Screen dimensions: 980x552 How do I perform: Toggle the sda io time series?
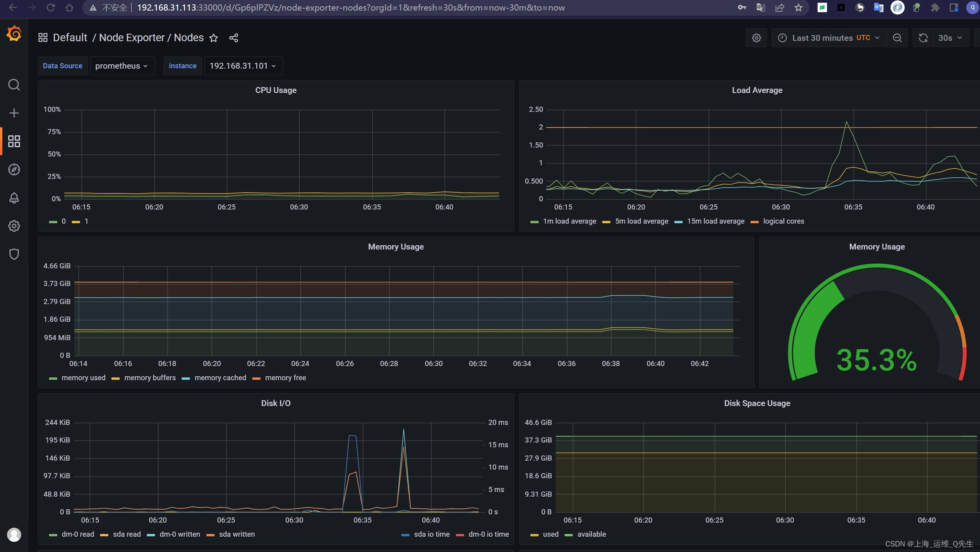click(432, 534)
